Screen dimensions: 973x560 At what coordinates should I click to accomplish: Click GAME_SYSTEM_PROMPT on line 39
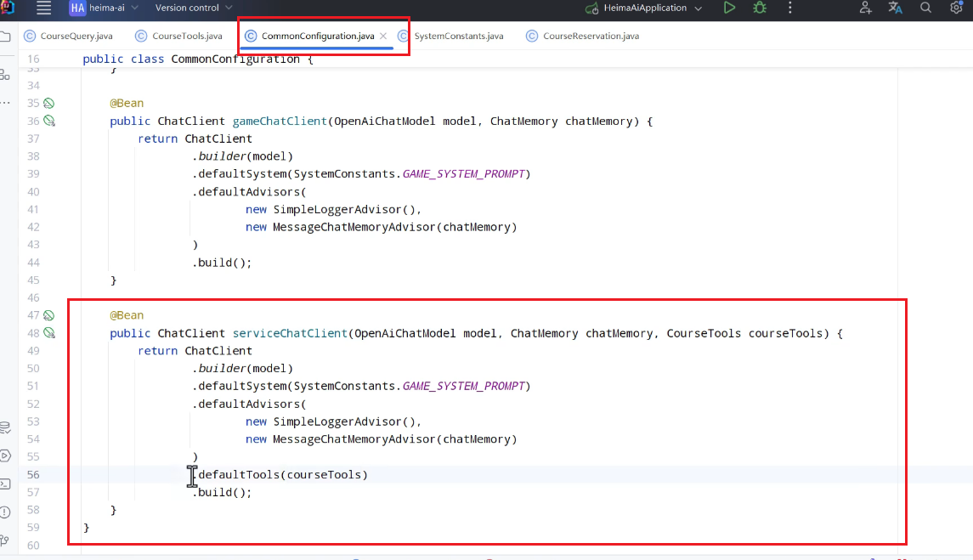463,174
